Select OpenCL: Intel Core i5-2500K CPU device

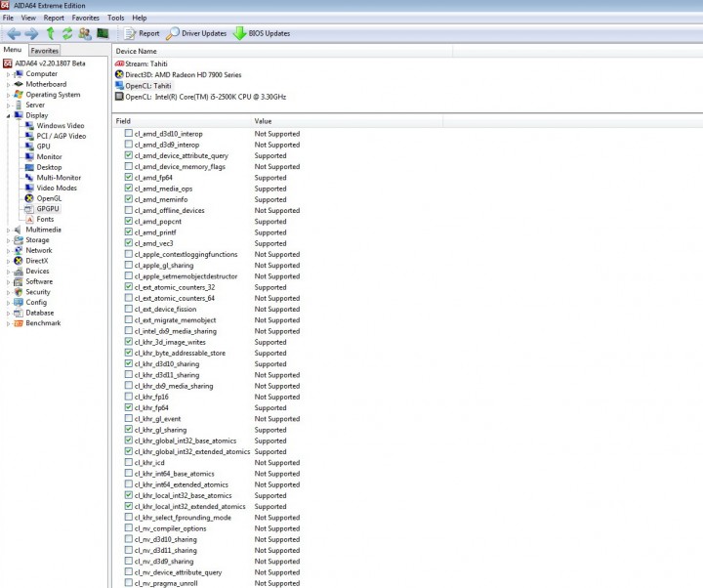coord(205,97)
